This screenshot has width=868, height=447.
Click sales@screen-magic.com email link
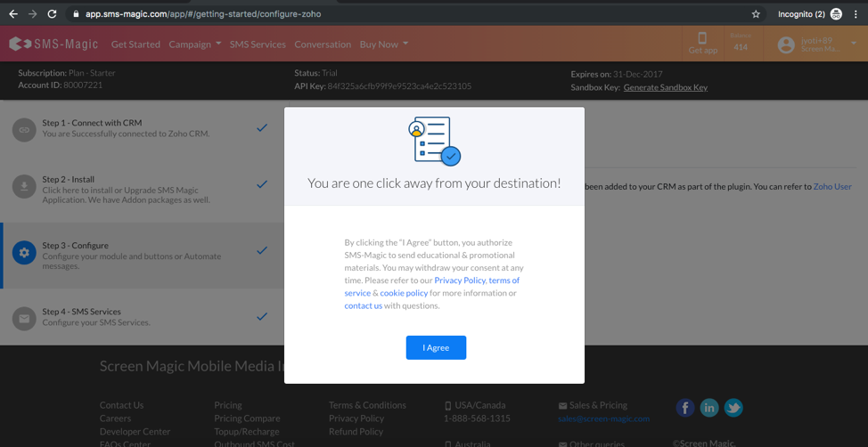(604, 419)
